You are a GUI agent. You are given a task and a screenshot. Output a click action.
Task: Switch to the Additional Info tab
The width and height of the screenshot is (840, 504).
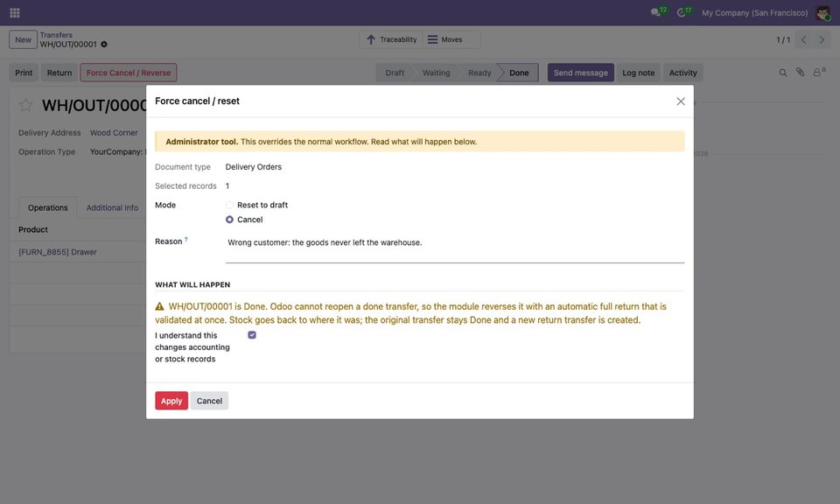point(112,208)
